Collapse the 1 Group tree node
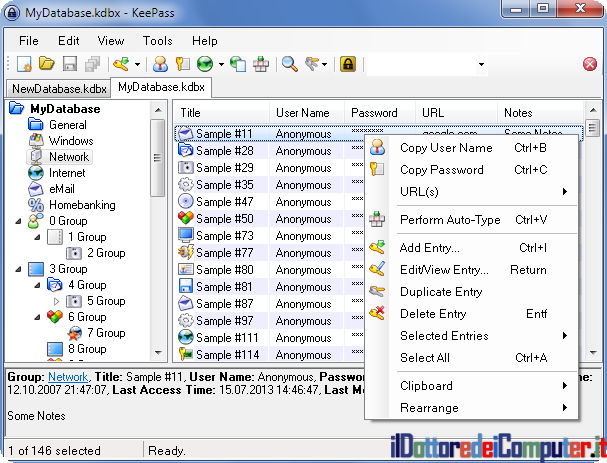 tap(37, 237)
